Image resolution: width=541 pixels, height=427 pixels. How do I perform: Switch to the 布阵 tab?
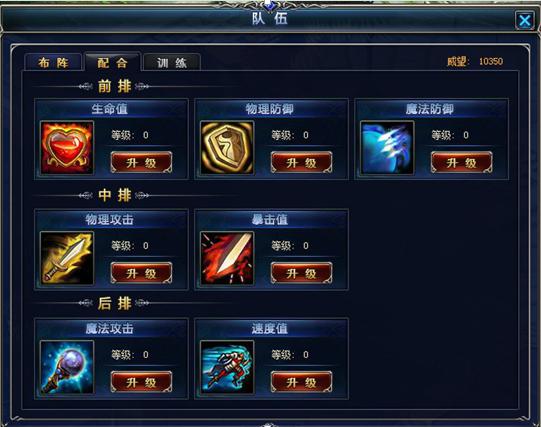(53, 62)
